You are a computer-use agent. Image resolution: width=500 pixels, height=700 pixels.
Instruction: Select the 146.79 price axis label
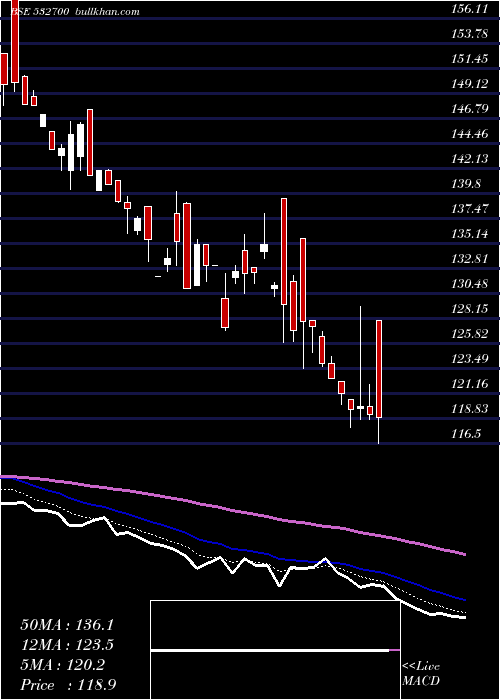point(470,109)
